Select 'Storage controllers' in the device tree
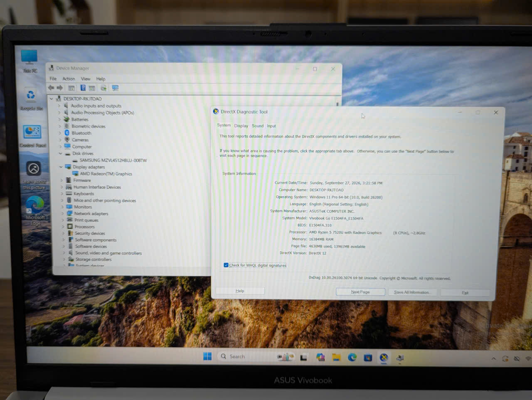 pyautogui.click(x=94, y=259)
